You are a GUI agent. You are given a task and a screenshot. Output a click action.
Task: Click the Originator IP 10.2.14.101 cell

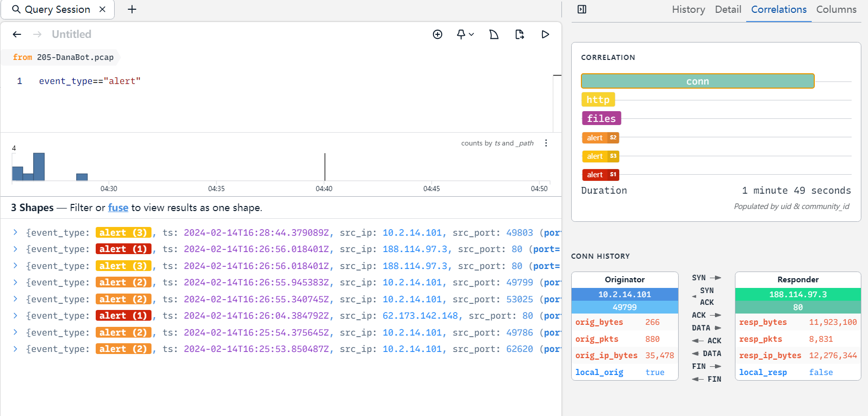tap(624, 295)
